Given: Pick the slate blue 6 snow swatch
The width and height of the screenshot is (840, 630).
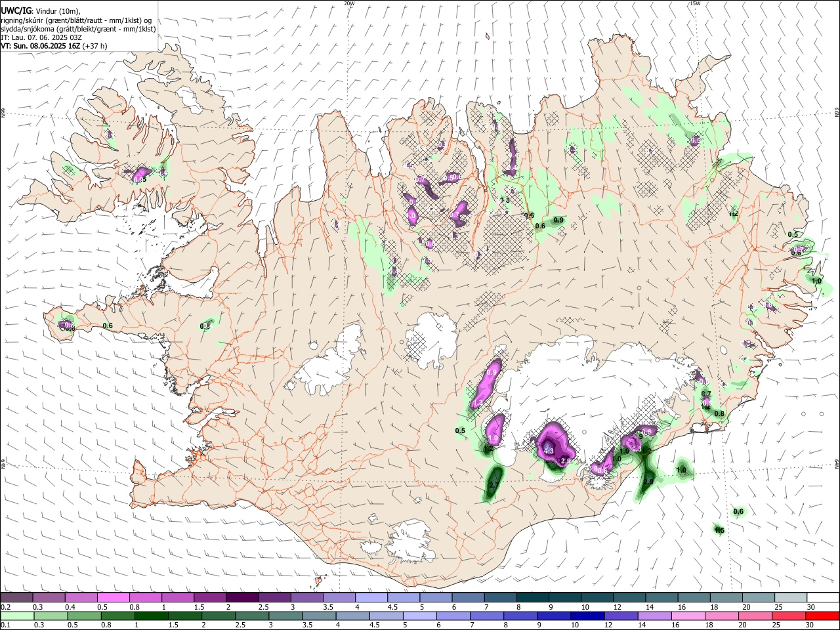Looking at the screenshot, I should point(468,597).
